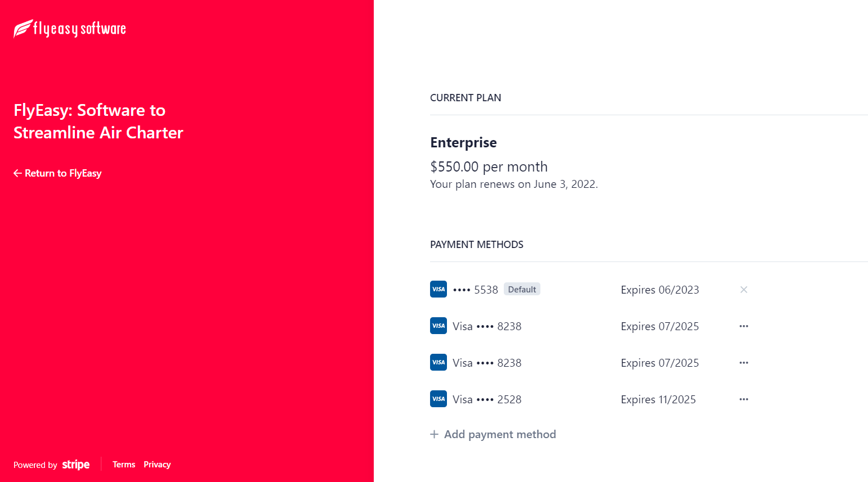Click the Visa badge on the second 8238 card
Image resolution: width=868 pixels, height=482 pixels.
point(438,362)
